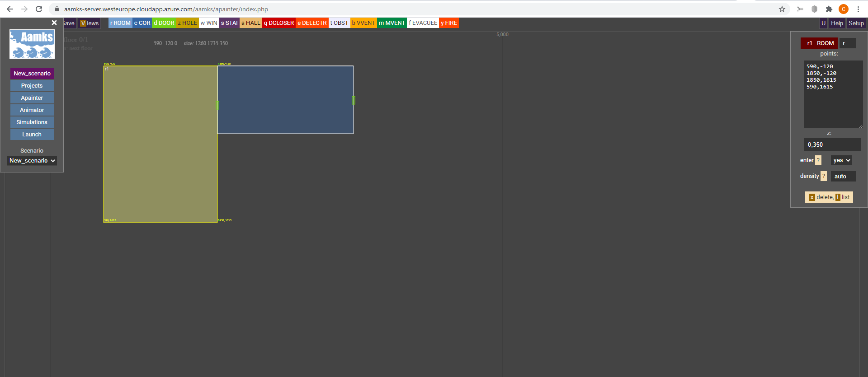868x377 pixels.
Task: Open the Views menu
Action: 90,23
